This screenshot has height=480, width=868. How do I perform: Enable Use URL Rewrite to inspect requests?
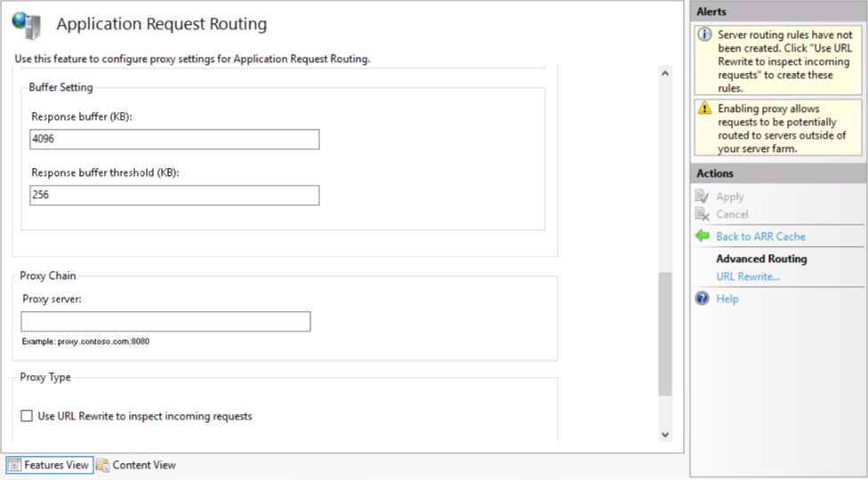(27, 416)
